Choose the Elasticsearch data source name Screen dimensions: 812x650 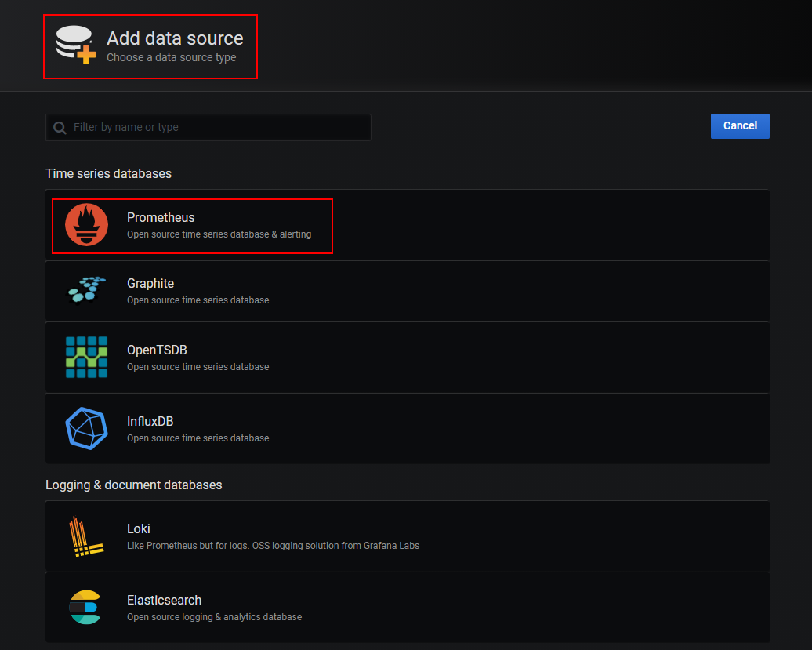tap(164, 601)
